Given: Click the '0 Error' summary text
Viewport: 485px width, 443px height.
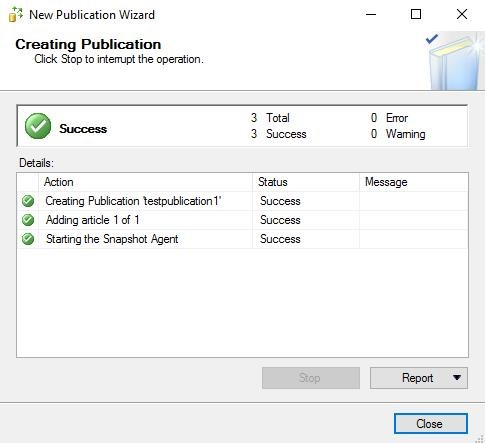Looking at the screenshot, I should click(389, 118).
